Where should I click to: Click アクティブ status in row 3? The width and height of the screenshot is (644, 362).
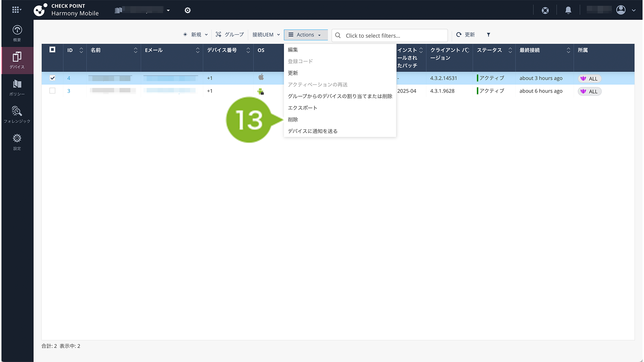[x=491, y=91]
